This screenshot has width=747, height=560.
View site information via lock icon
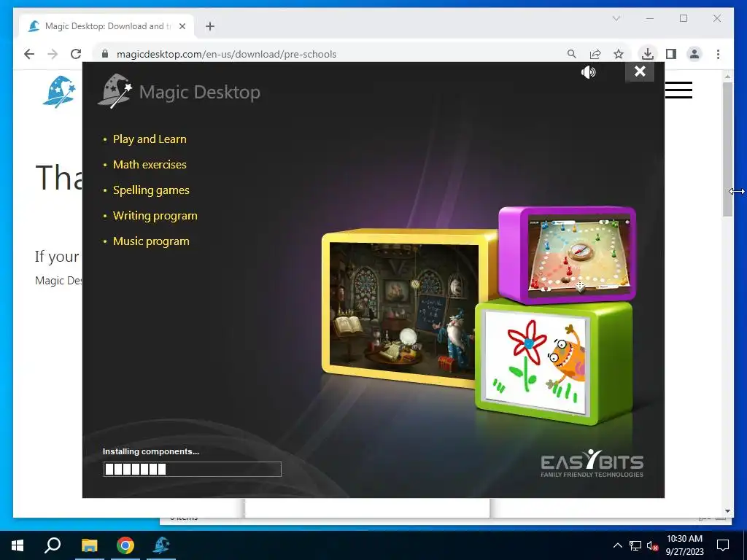point(105,54)
